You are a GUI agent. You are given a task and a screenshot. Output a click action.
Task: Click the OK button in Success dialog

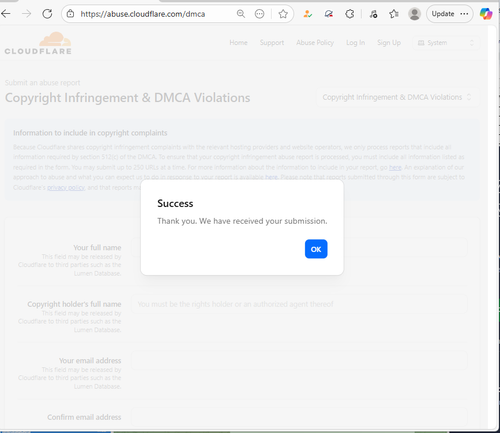click(x=316, y=249)
